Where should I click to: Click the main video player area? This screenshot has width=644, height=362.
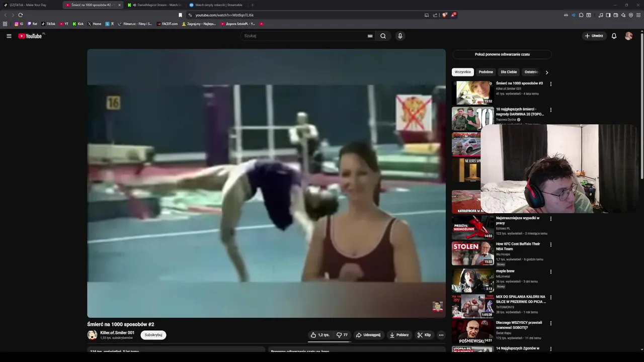point(266,183)
